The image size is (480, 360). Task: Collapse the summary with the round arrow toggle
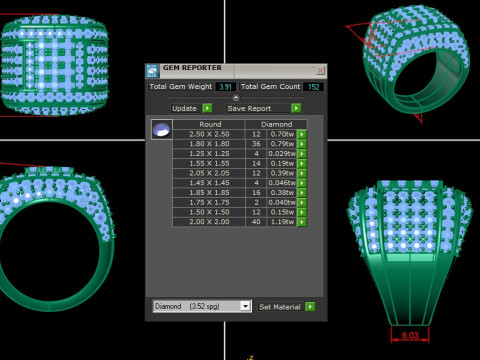(x=236, y=98)
